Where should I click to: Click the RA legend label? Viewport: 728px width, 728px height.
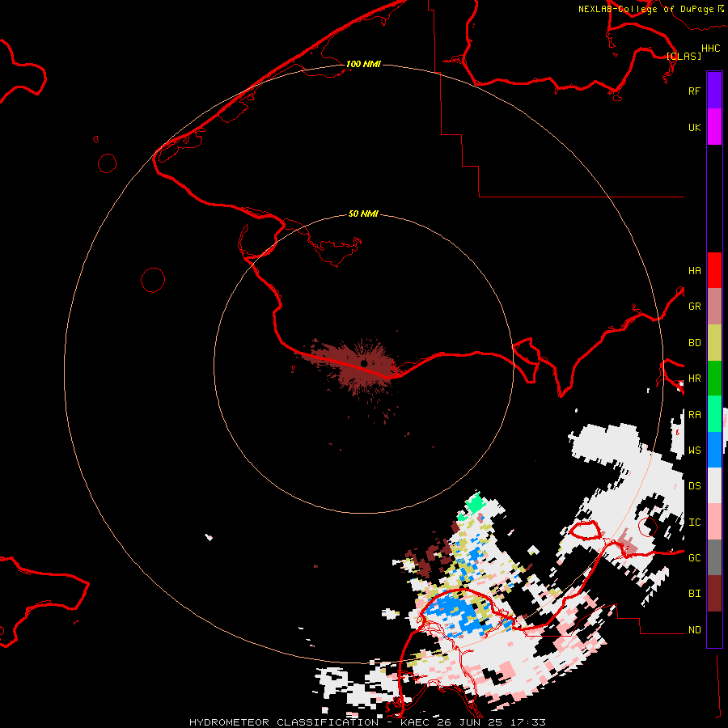pos(694,415)
